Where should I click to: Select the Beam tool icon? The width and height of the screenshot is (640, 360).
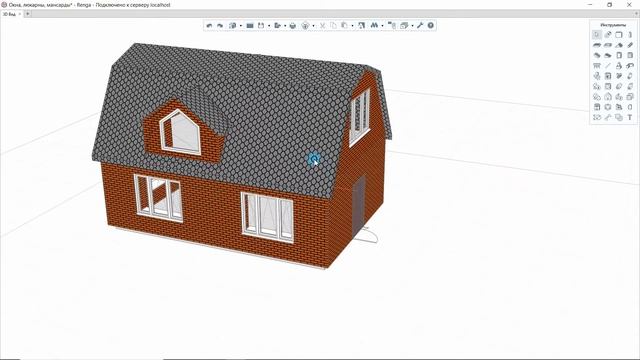[630, 45]
